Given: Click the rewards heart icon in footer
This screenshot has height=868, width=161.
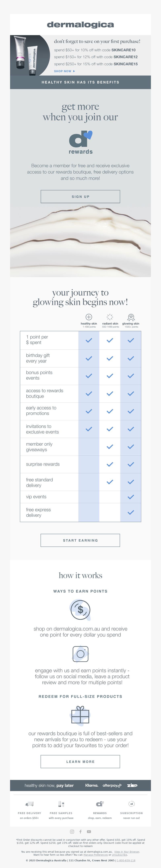Looking at the screenshot, I should pyautogui.click(x=100, y=804).
